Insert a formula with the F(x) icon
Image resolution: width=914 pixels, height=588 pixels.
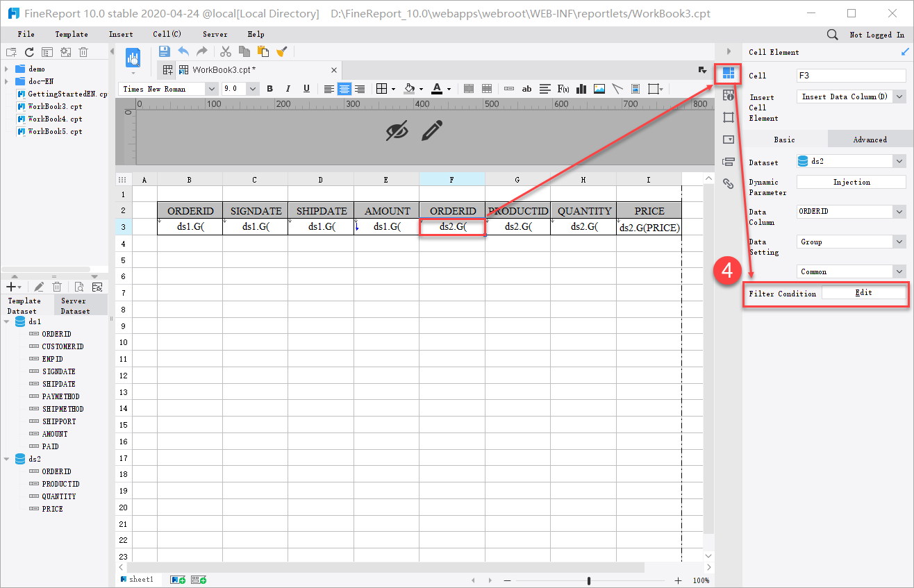point(563,88)
